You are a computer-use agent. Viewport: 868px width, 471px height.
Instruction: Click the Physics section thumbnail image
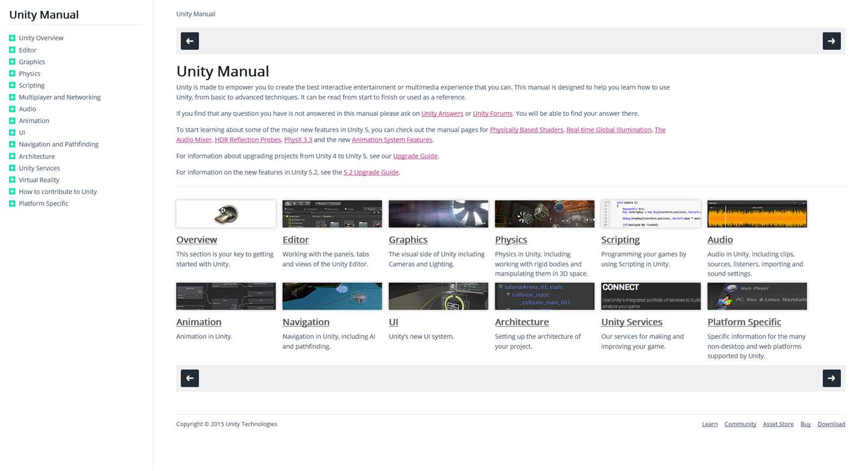pyautogui.click(x=544, y=214)
